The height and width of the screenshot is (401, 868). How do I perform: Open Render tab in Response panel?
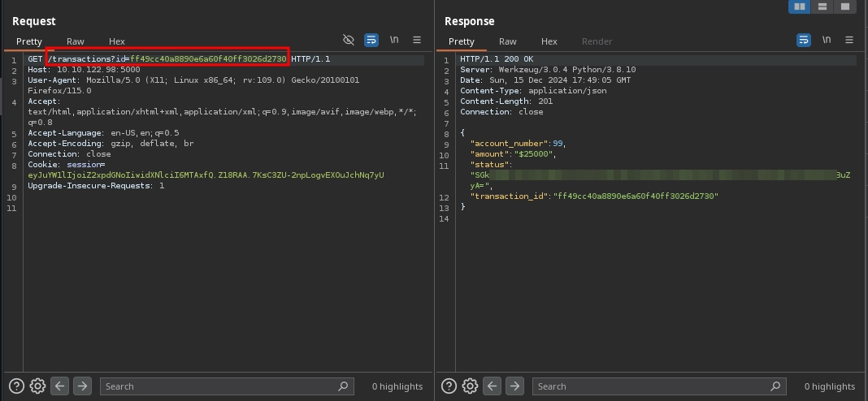(x=597, y=41)
